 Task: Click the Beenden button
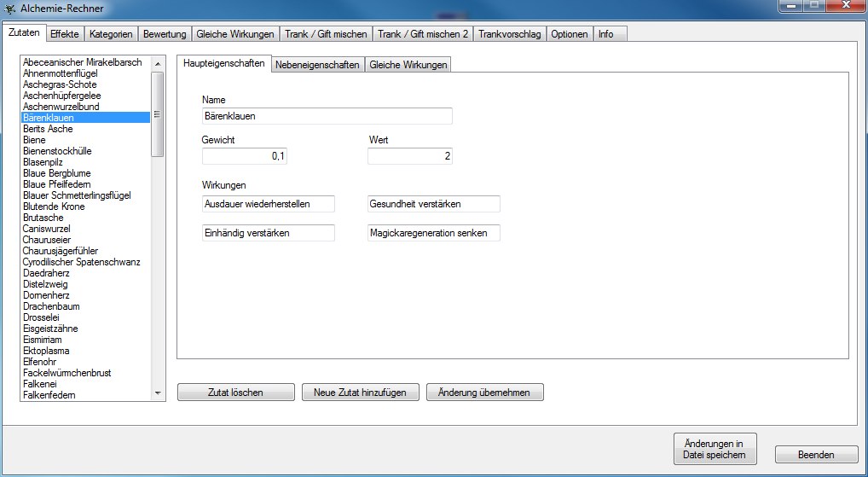[x=816, y=455]
